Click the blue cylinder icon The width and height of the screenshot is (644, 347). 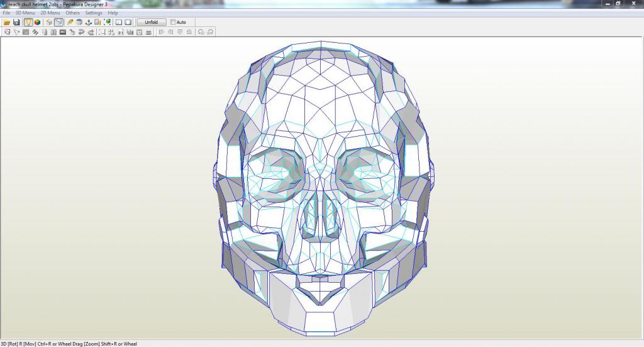(x=79, y=22)
